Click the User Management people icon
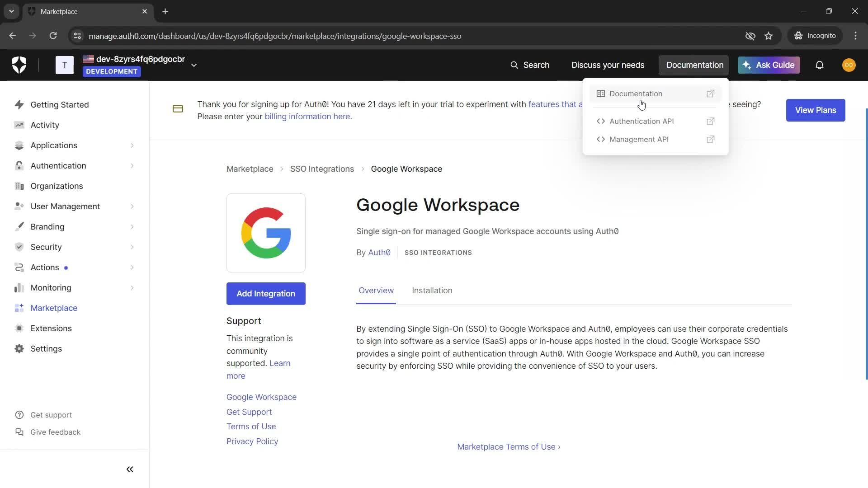 tap(19, 206)
